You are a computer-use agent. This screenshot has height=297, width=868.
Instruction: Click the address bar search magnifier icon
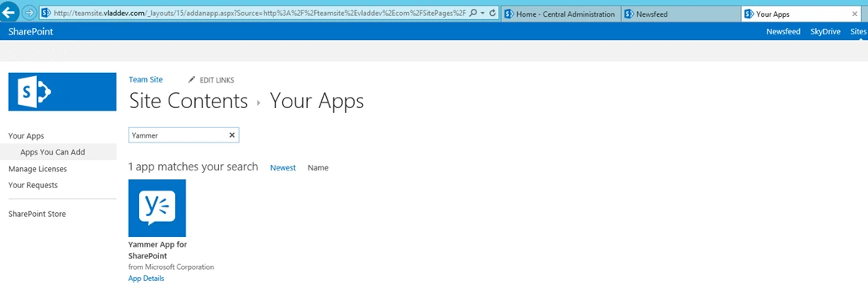click(472, 13)
